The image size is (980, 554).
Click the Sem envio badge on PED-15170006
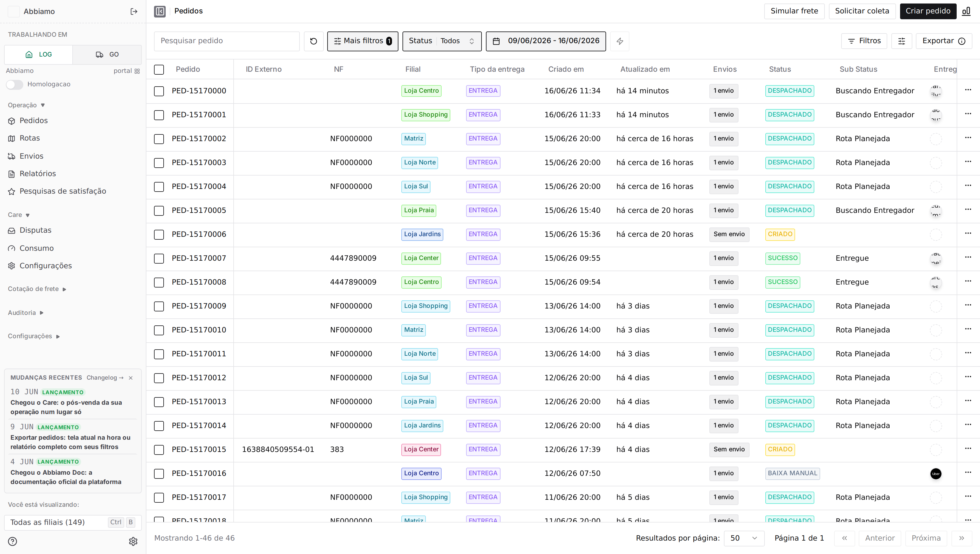(x=729, y=234)
